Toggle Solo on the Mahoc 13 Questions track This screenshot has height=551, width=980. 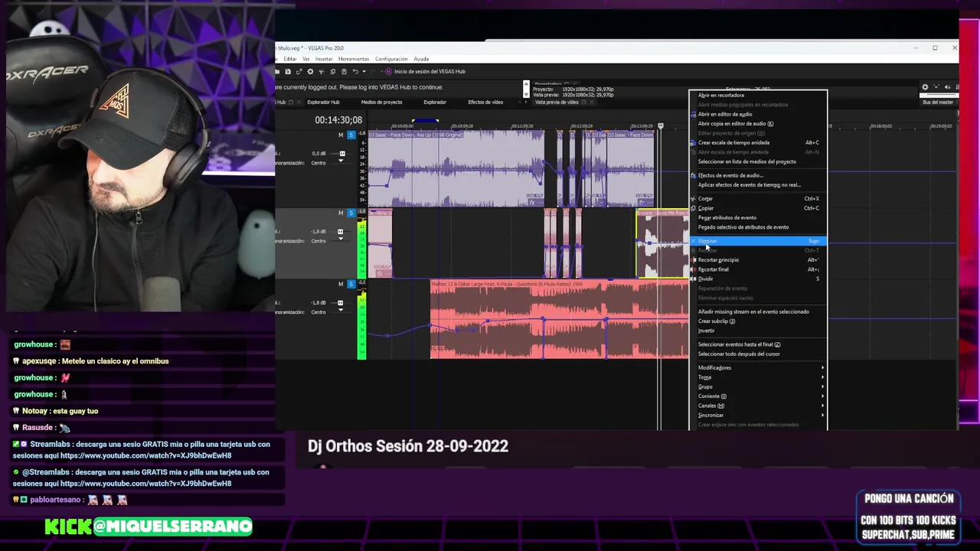pyautogui.click(x=351, y=284)
